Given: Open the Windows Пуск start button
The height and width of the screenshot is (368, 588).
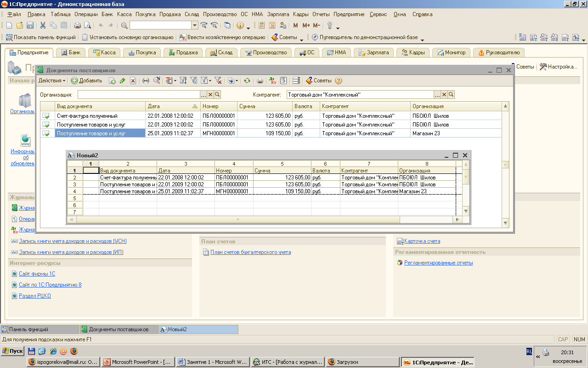Looking at the screenshot, I should [x=12, y=351].
